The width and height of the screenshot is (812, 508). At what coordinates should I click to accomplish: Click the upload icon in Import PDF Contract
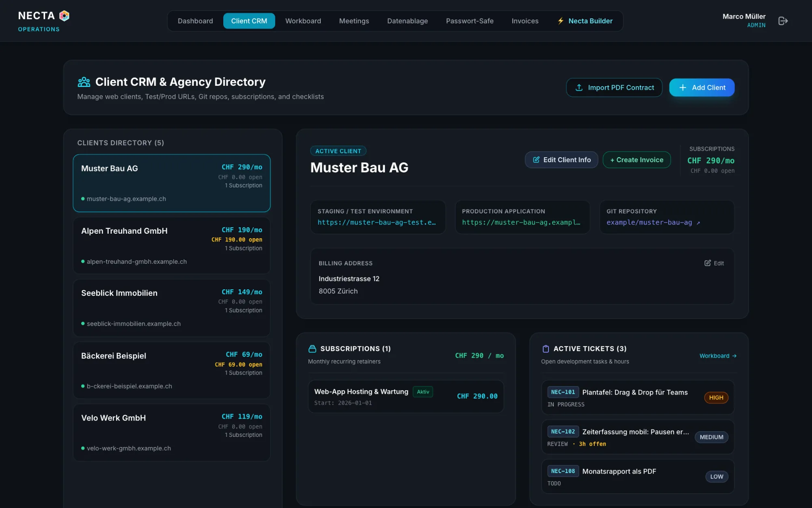pyautogui.click(x=579, y=87)
